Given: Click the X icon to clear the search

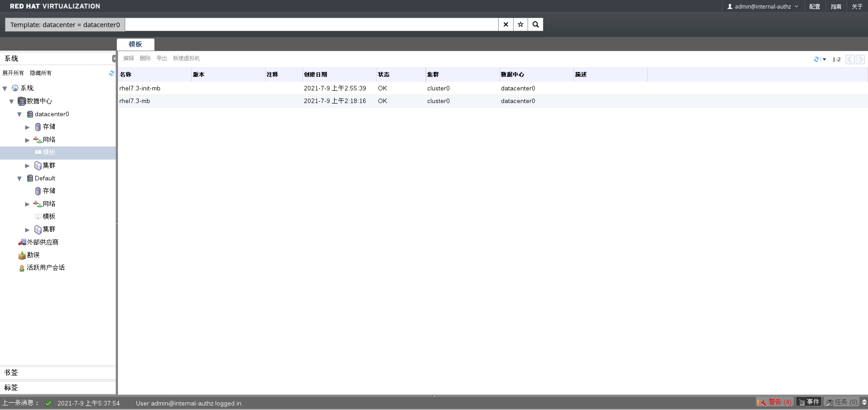Looking at the screenshot, I should coord(505,24).
